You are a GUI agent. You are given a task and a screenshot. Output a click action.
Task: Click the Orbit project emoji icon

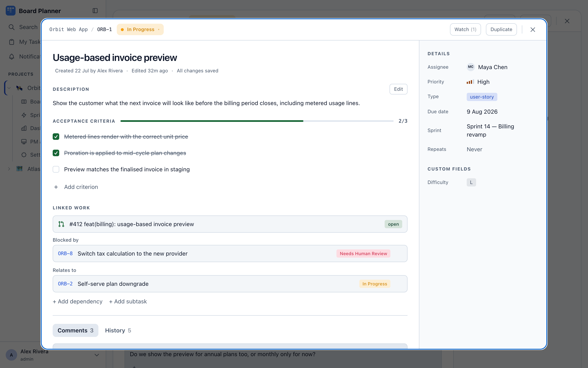click(19, 88)
